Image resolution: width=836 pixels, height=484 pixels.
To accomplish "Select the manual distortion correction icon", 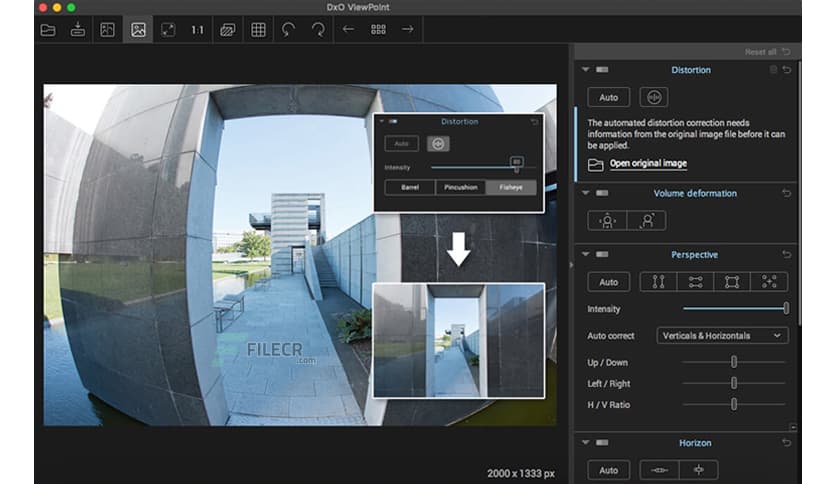I will click(654, 98).
